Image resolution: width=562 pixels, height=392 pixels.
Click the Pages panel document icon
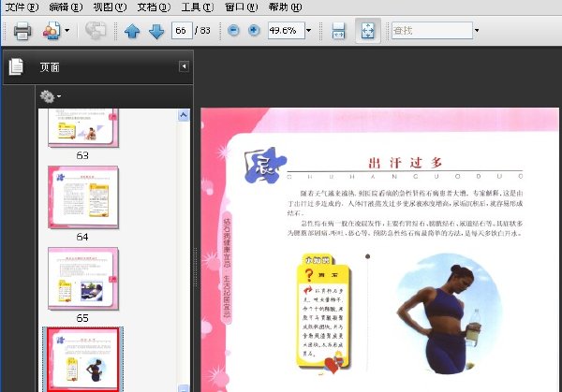(16, 66)
